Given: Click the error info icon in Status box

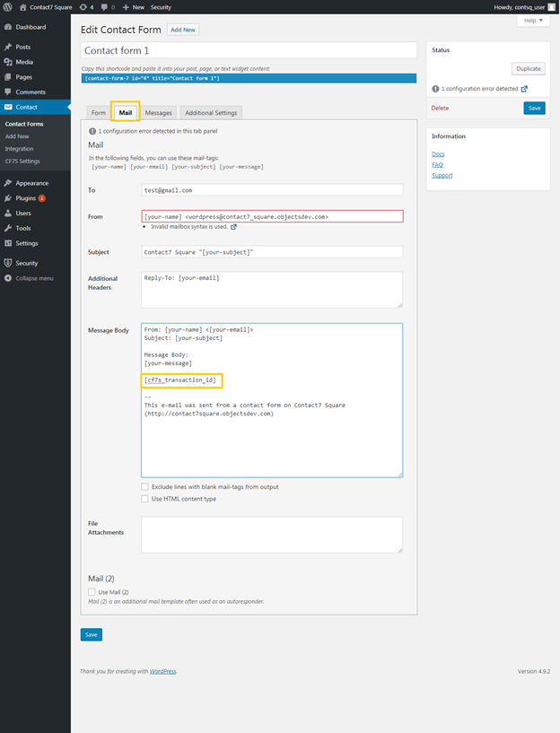Looking at the screenshot, I should click(x=435, y=89).
